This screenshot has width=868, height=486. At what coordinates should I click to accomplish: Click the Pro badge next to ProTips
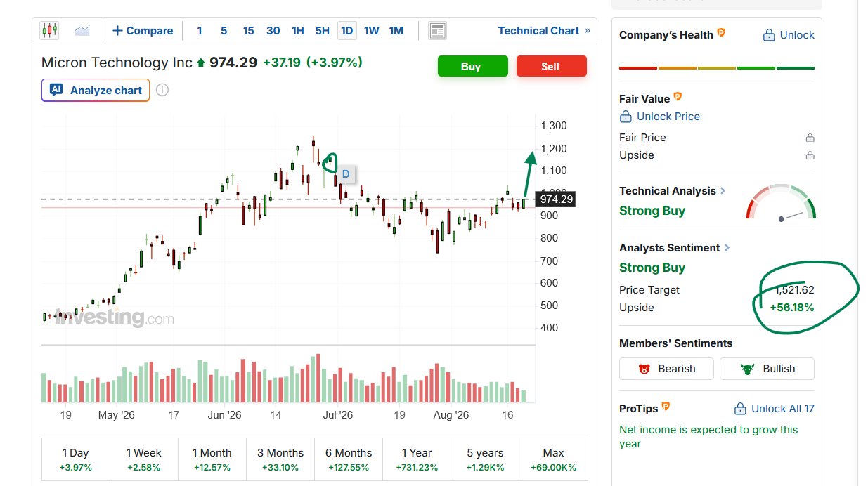666,407
